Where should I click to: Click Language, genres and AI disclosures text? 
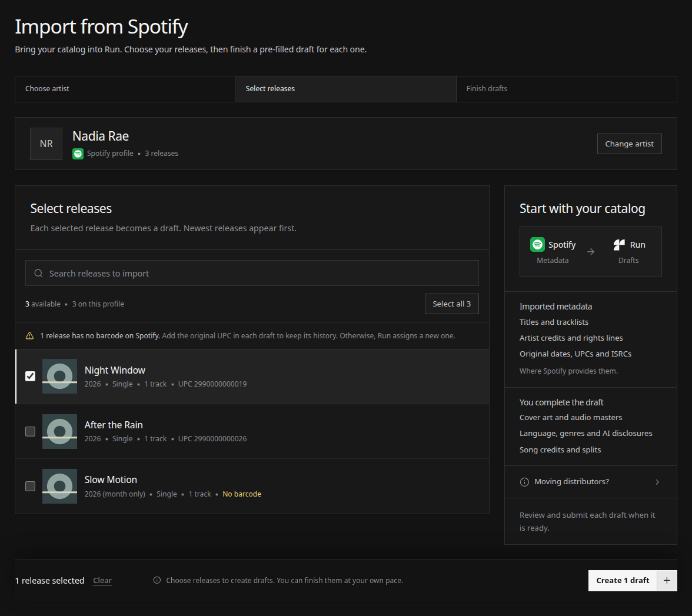(x=585, y=433)
